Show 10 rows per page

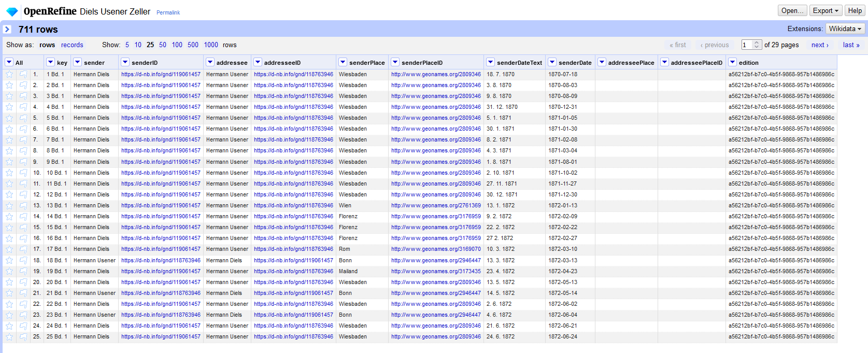click(x=138, y=45)
